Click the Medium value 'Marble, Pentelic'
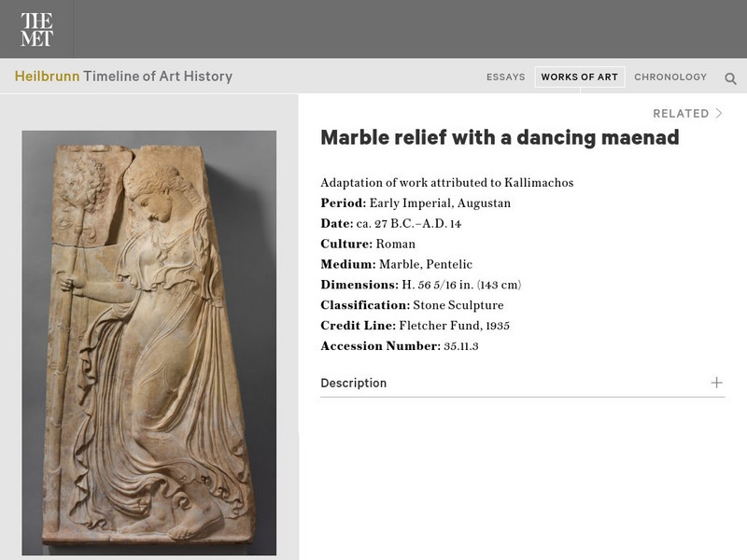This screenshot has width=747, height=560. 426,264
